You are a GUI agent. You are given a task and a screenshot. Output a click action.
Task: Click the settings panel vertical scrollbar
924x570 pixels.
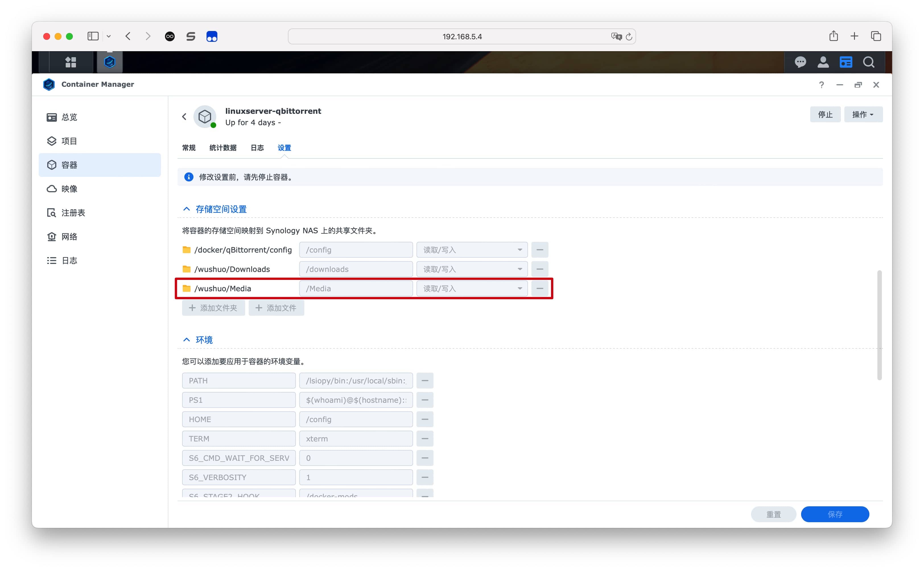(879, 325)
